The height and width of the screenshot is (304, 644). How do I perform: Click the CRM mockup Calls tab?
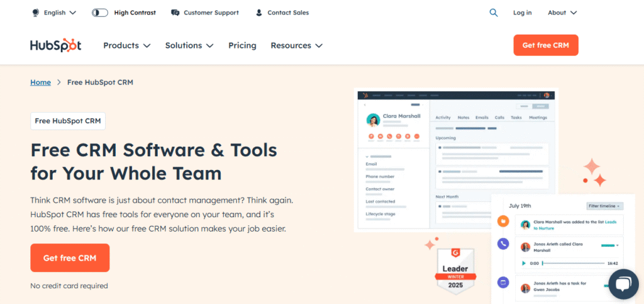(499, 118)
